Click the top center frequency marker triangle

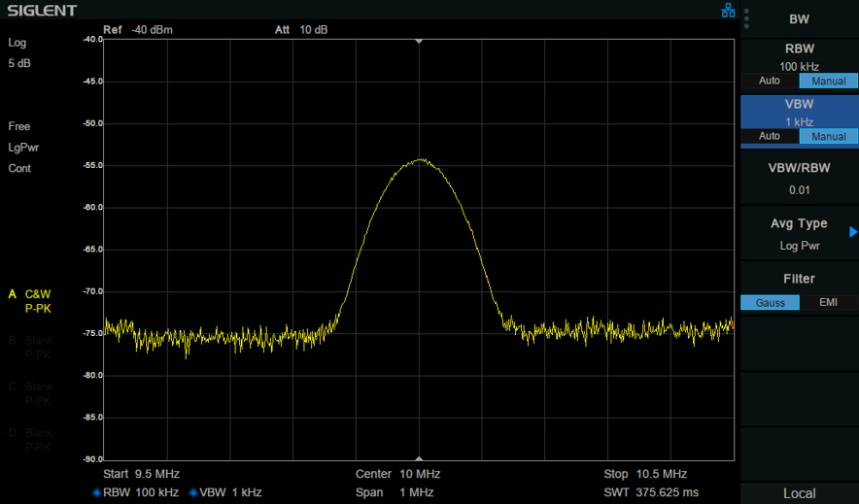[x=419, y=42]
